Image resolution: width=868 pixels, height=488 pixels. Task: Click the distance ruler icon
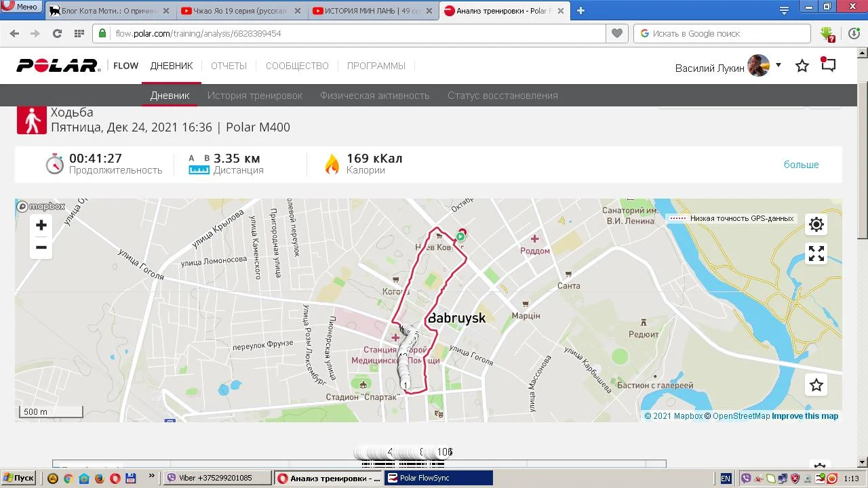[x=199, y=165]
